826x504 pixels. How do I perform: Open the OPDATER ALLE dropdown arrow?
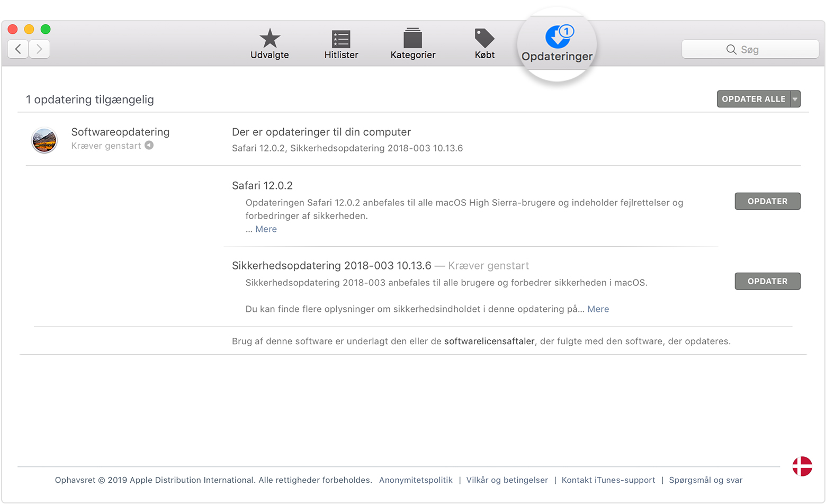[795, 99]
